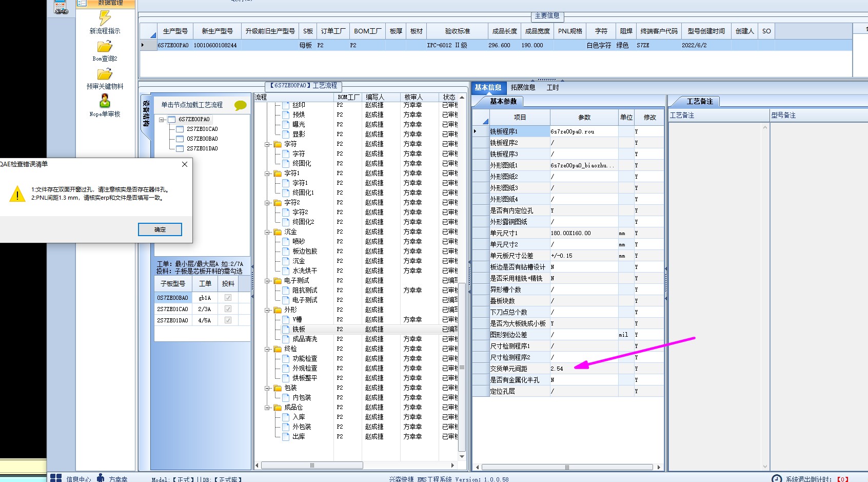Toggle 投料 checkbox for 2S7ZE01CA0 row

228,309
